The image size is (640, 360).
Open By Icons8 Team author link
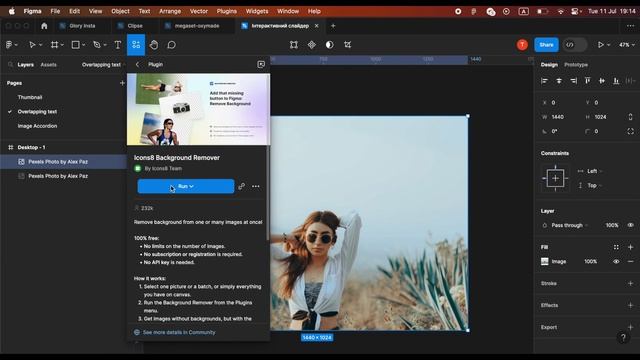(x=163, y=168)
